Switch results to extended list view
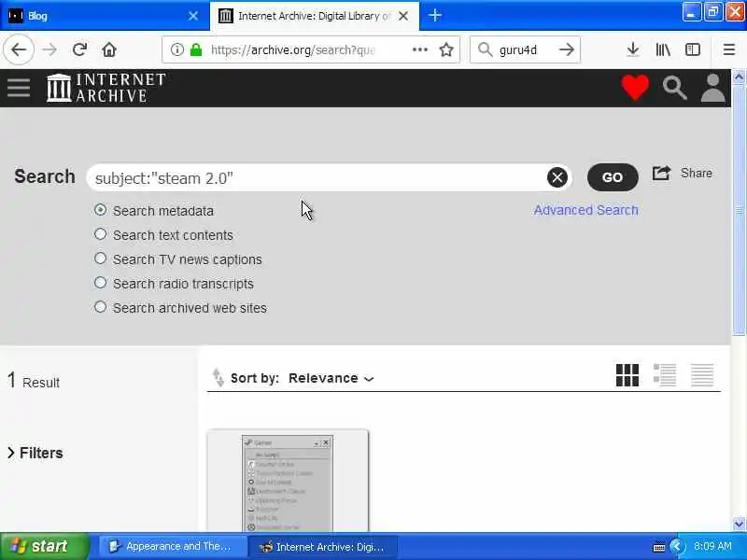The width and height of the screenshot is (747, 560). pyautogui.click(x=665, y=375)
